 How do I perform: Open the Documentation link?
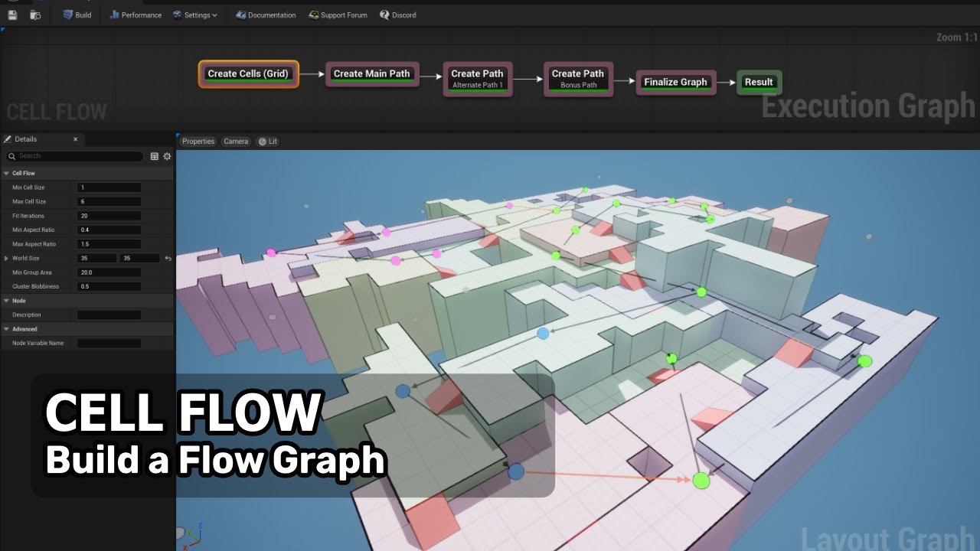[x=266, y=15]
